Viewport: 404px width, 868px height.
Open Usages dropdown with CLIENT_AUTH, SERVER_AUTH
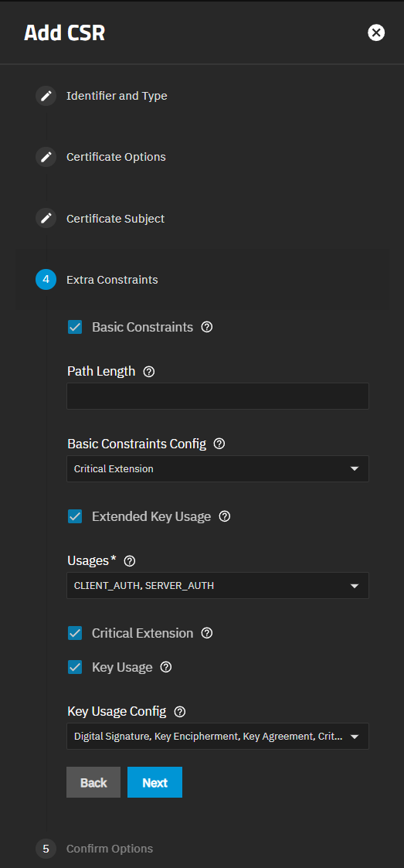click(218, 586)
